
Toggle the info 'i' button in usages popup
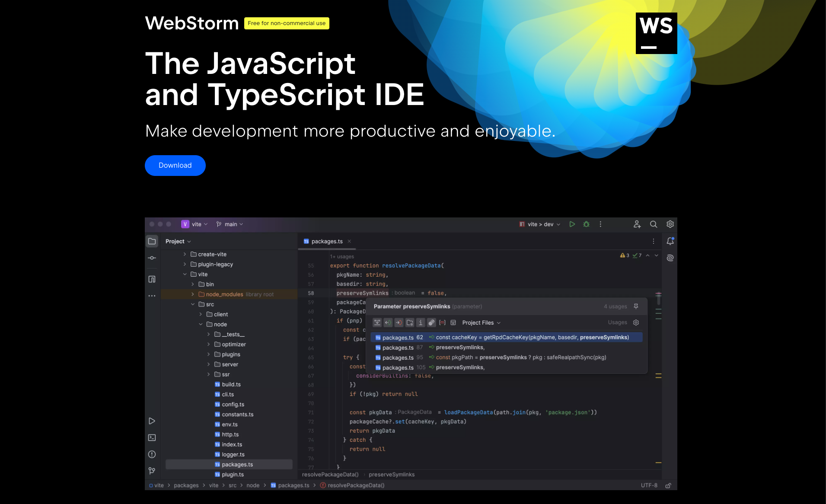click(x=421, y=322)
